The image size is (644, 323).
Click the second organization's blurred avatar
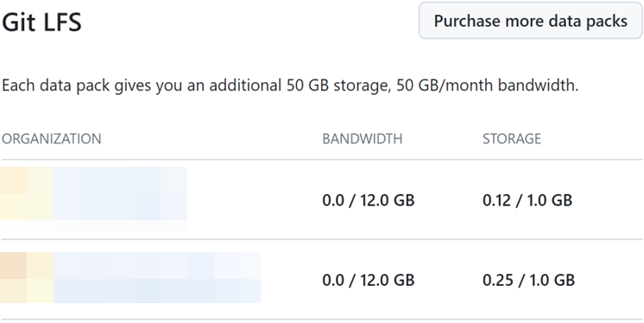coord(27,278)
